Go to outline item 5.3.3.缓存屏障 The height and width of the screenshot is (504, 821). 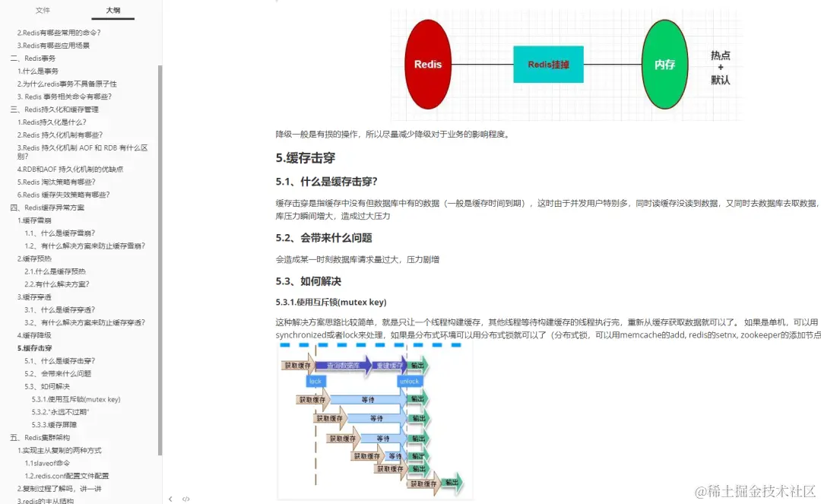[54, 425]
